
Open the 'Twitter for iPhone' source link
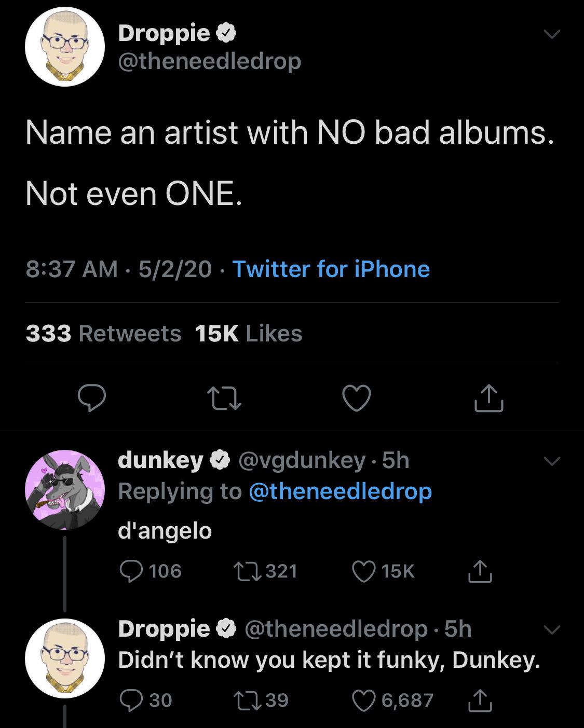tap(331, 269)
